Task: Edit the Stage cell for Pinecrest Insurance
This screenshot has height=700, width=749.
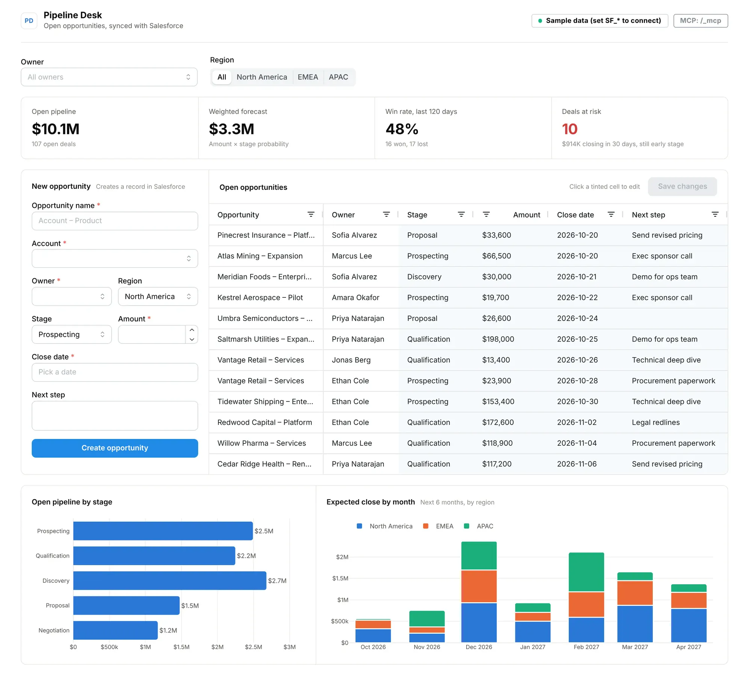Action: click(x=436, y=236)
